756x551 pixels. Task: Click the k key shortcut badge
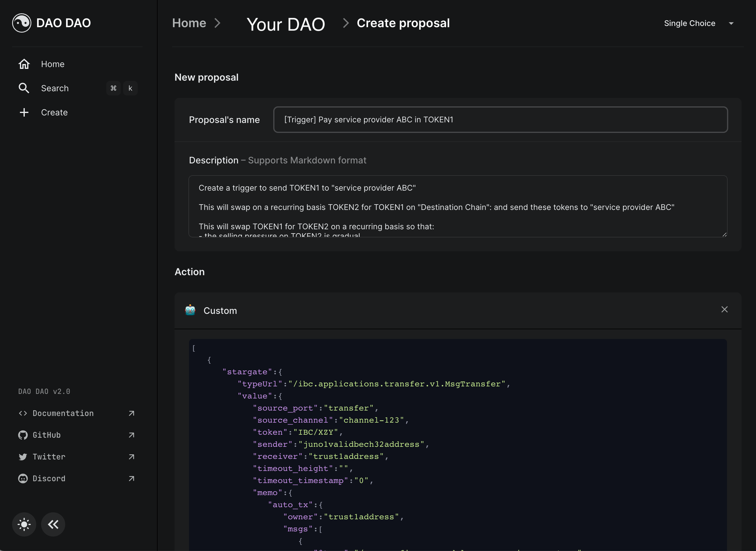(130, 88)
